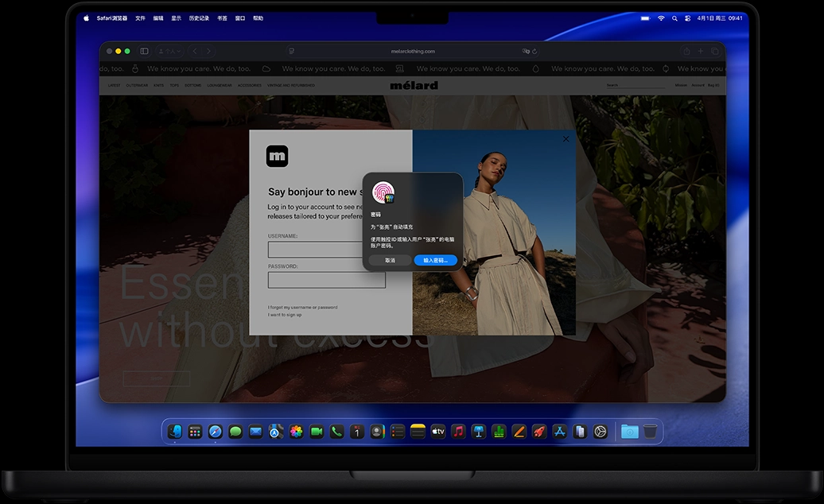Toggle the Safari sidebar
The width and height of the screenshot is (824, 504).
click(x=144, y=50)
